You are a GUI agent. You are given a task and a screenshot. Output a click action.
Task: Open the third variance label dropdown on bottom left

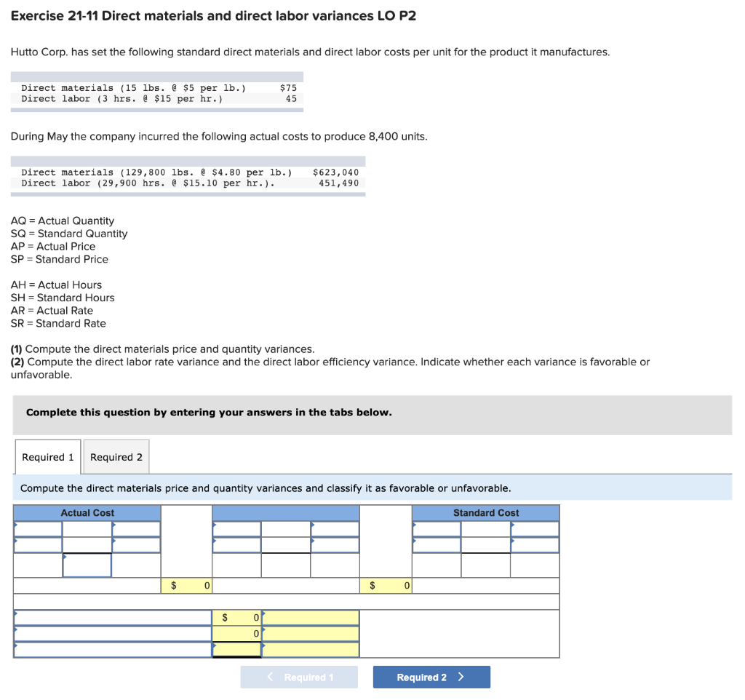pos(109,650)
